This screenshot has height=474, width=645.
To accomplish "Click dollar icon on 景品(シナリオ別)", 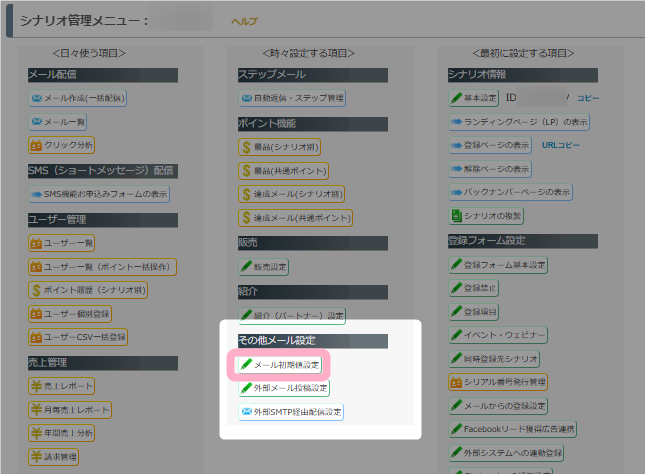I will point(245,146).
